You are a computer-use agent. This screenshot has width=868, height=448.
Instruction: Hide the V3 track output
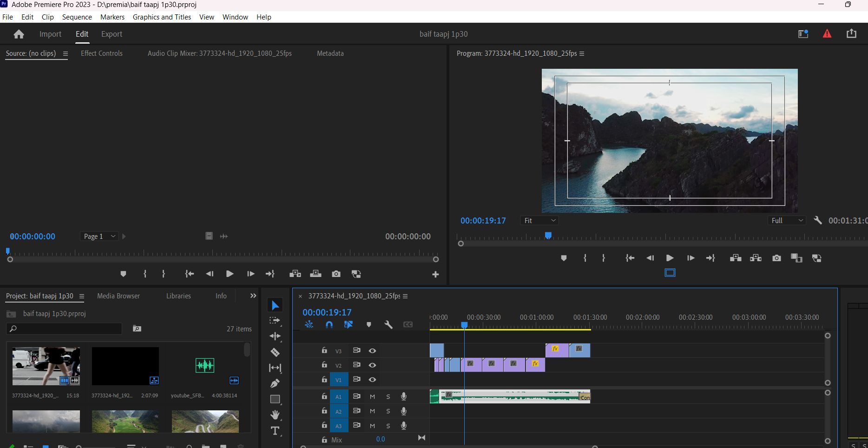(x=372, y=351)
